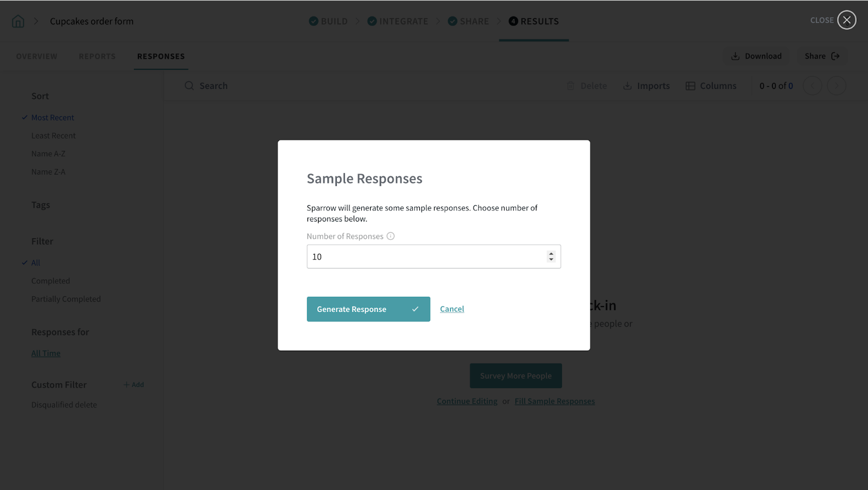Screen dimensions: 868x490
Task: Click the search magnifier icon
Action: coord(189,86)
